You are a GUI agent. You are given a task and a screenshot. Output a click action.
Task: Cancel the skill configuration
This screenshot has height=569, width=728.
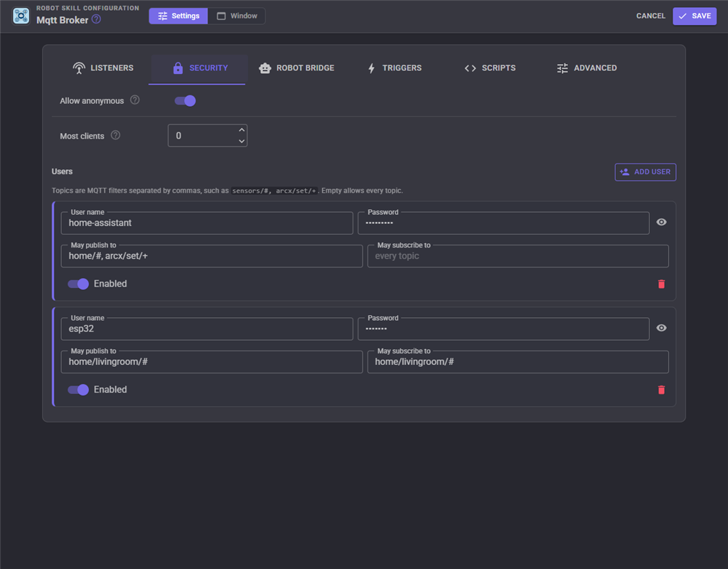(651, 16)
